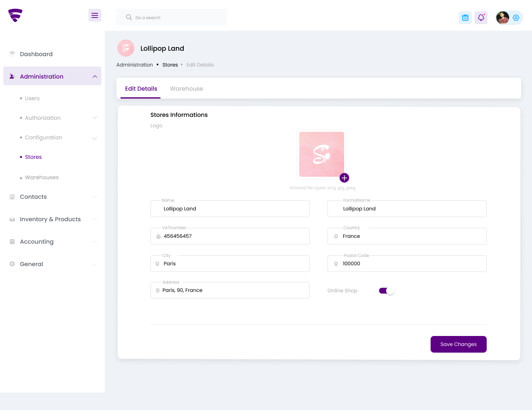
Task: Click the purple app logo
Action: [x=15, y=15]
